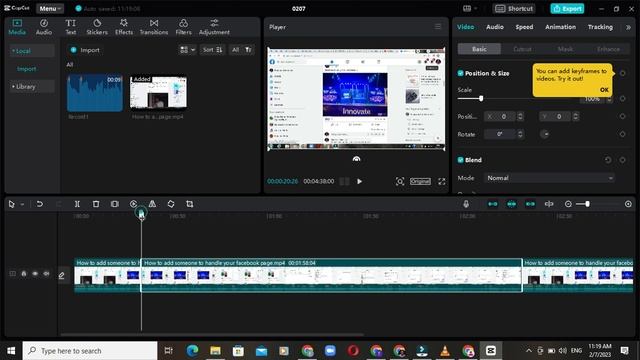The image size is (640, 360).
Task: Click the Rotate angle stepper arrows
Action: click(520, 134)
